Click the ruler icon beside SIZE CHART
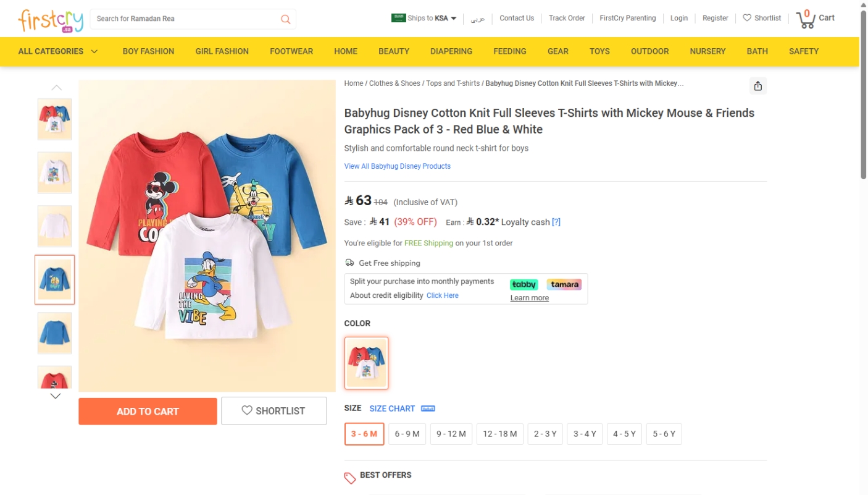Screen dimensions: 868x495 pos(429,408)
